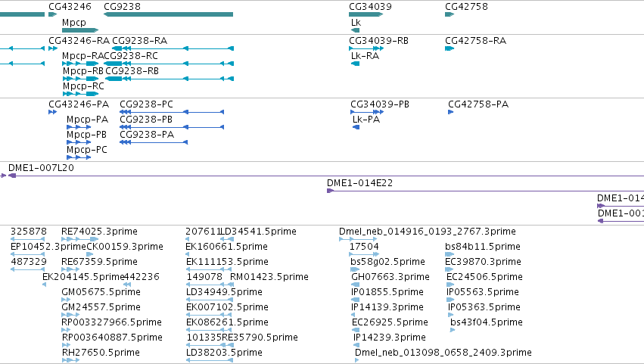Select BAC clone DME1-014E22
Viewport: 644px width, 364px height.
tap(359, 183)
